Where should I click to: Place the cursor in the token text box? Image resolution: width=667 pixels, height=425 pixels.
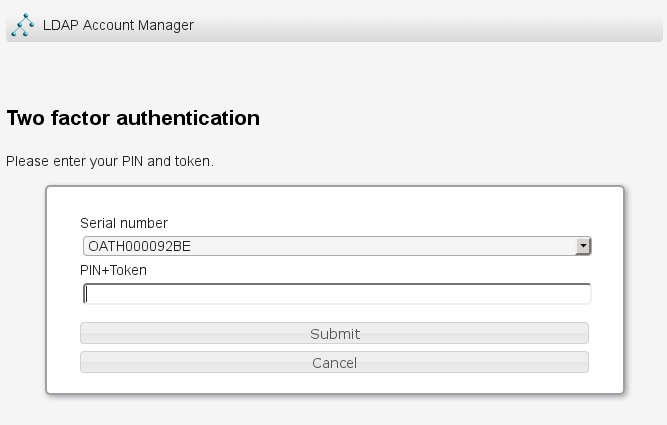point(337,294)
